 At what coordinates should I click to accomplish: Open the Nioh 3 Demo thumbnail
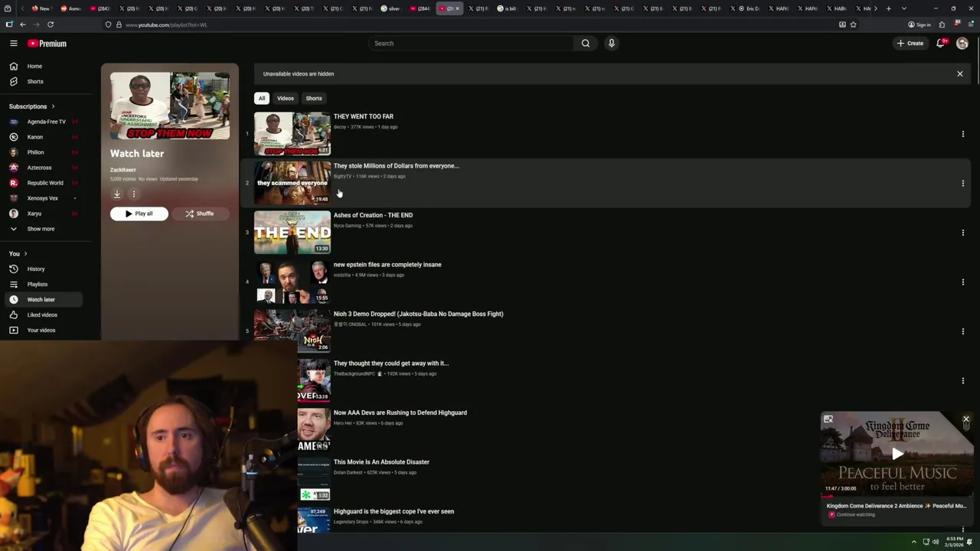point(292,331)
